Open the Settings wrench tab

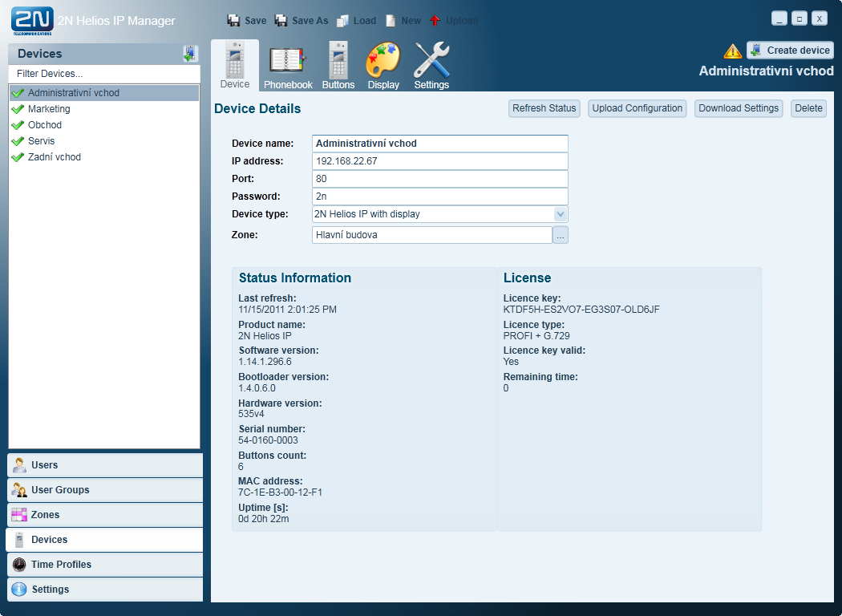click(431, 67)
